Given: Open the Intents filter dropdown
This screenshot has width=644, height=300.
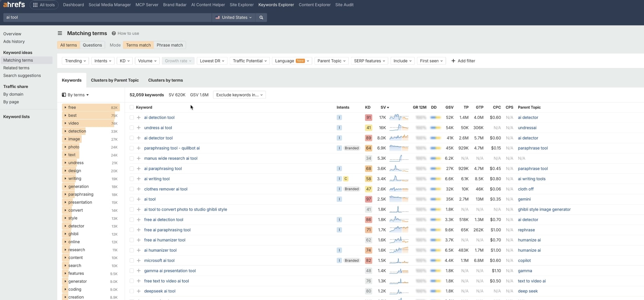Looking at the screenshot, I should [x=103, y=61].
